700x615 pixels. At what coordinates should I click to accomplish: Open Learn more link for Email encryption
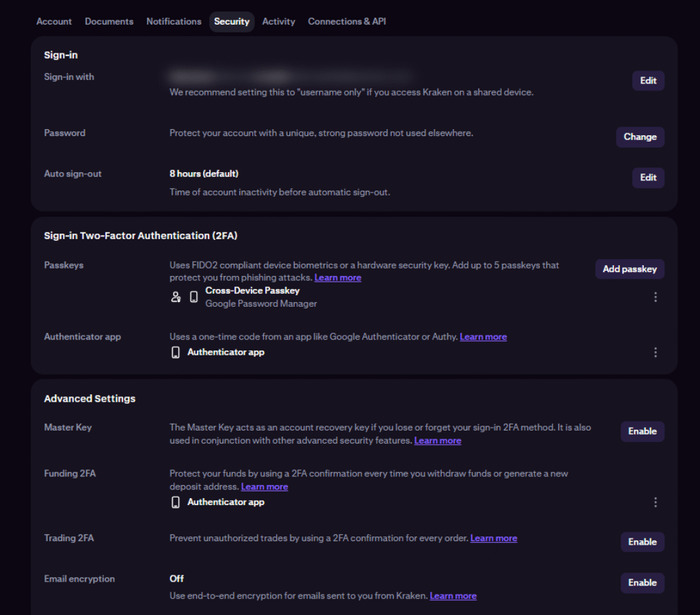point(453,596)
